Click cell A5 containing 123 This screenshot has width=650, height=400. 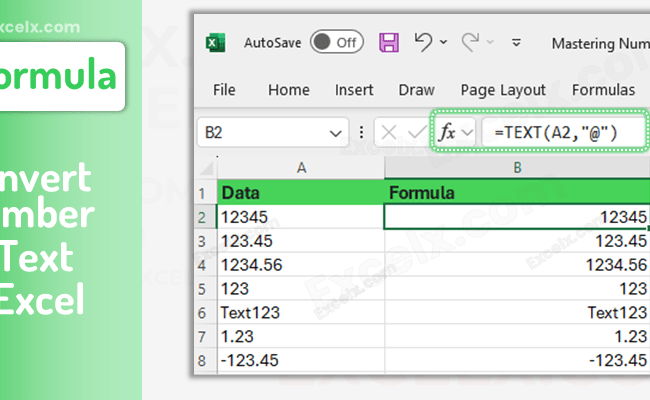click(301, 289)
